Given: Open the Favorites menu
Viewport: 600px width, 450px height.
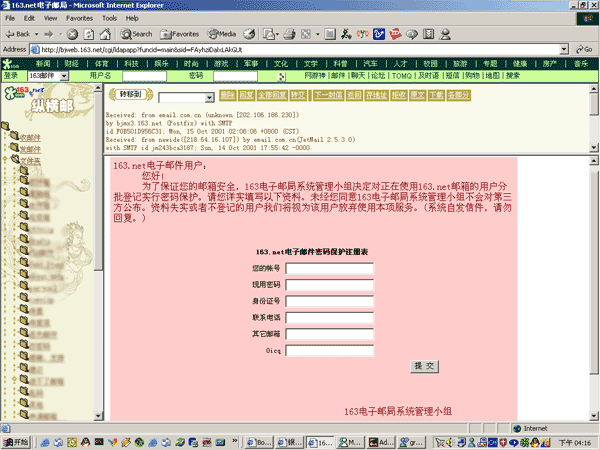Looking at the screenshot, I should tap(79, 18).
